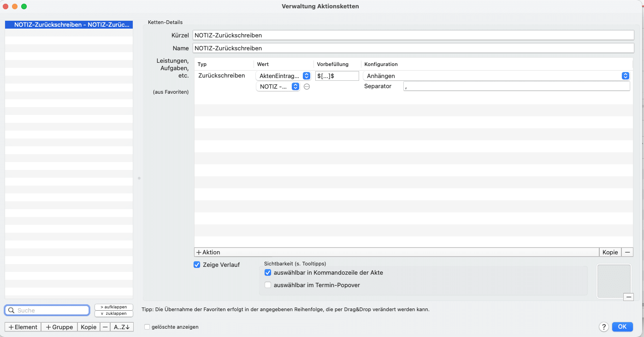
Task: Open the NOTIZ value dropdown
Action: point(278,87)
